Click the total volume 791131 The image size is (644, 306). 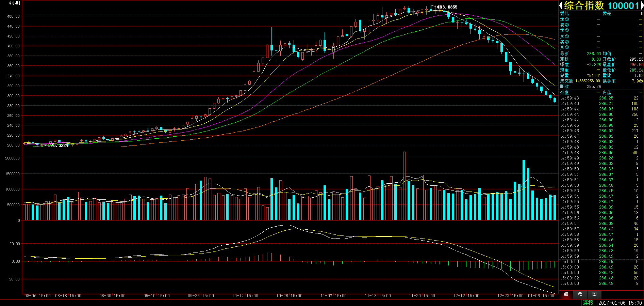594,76
